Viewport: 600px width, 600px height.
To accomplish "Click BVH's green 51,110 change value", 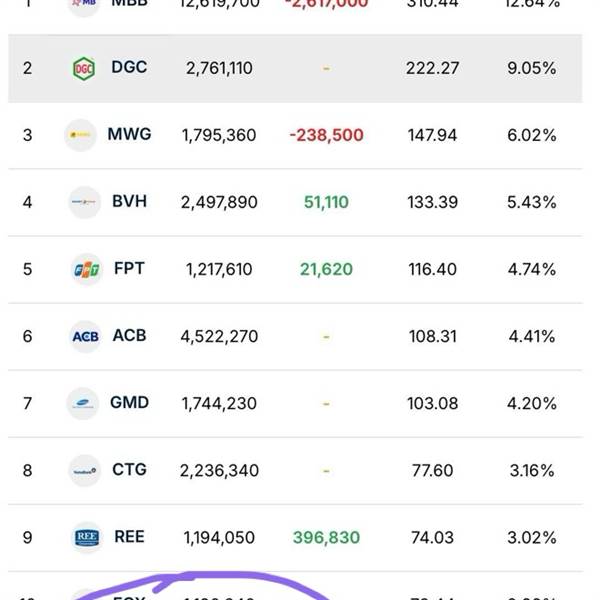I will 326,202.
